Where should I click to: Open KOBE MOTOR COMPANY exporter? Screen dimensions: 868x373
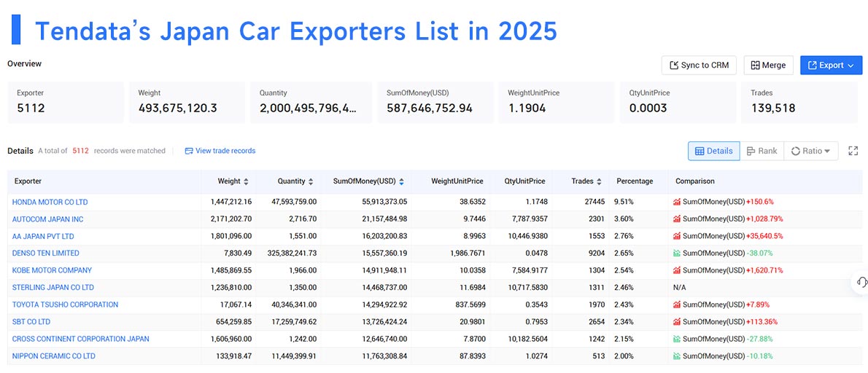pos(52,270)
